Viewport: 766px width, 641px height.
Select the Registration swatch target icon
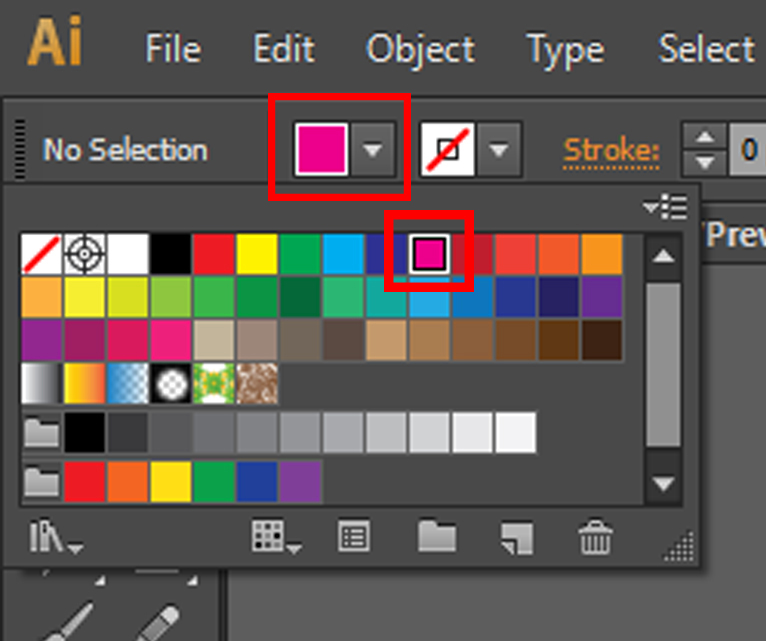85,254
